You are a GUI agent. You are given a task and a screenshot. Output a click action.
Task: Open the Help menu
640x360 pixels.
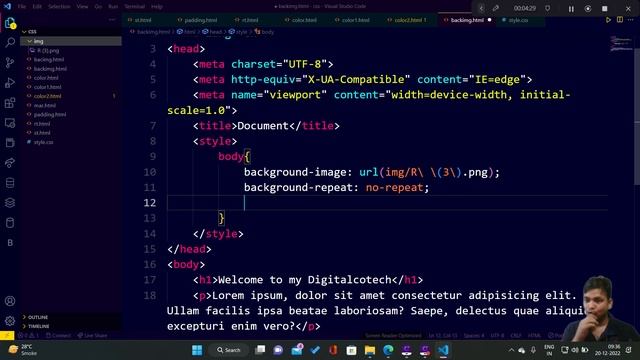(x=157, y=7)
